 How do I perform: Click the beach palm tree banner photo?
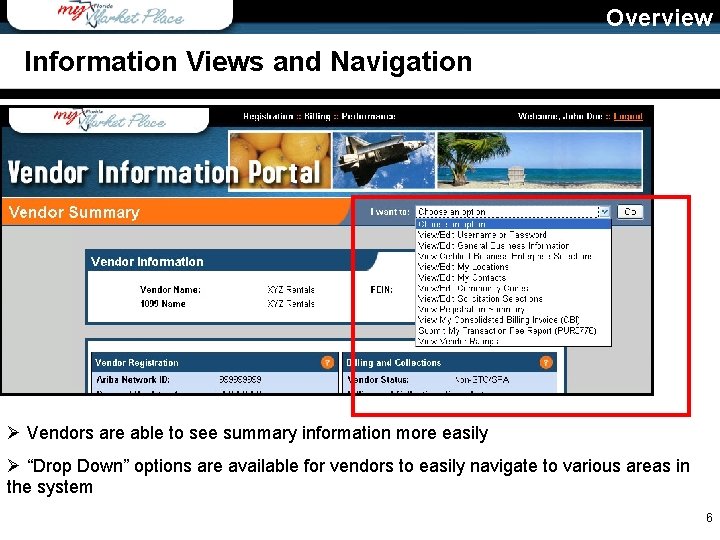539,160
